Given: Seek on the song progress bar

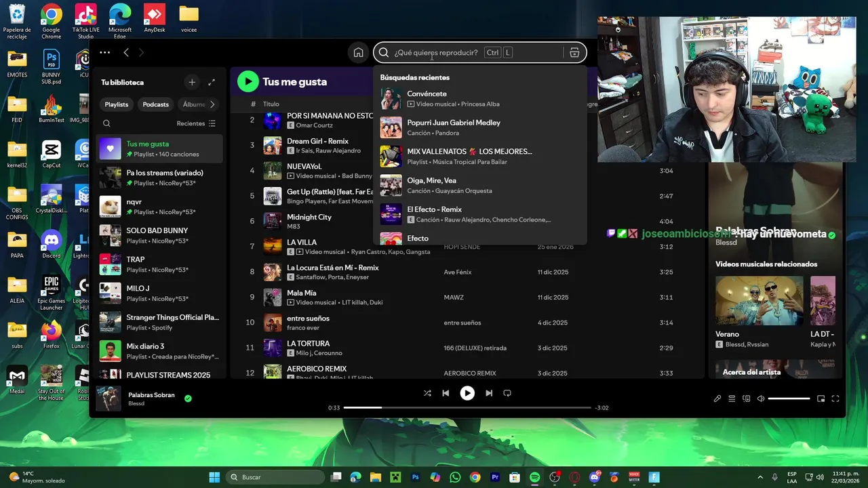Looking at the screenshot, I should [467, 407].
